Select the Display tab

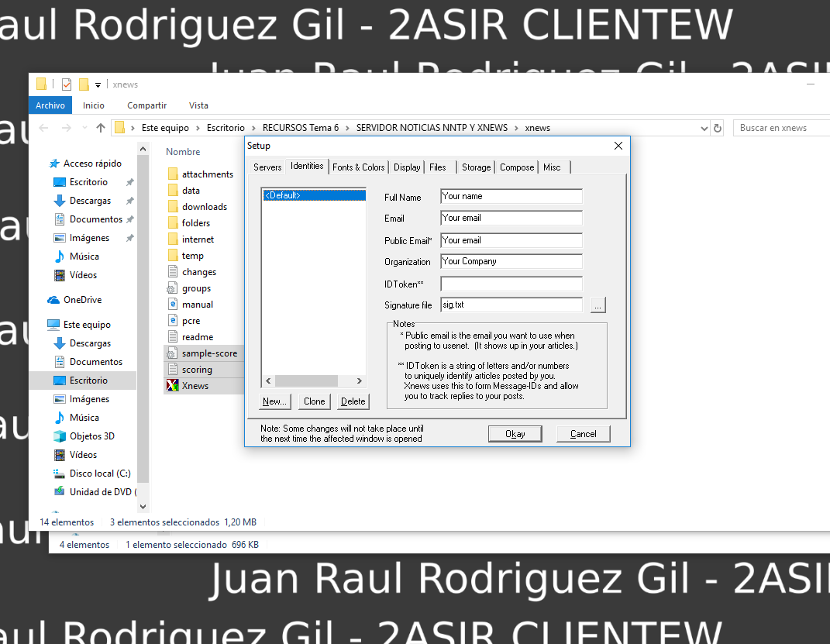(407, 167)
